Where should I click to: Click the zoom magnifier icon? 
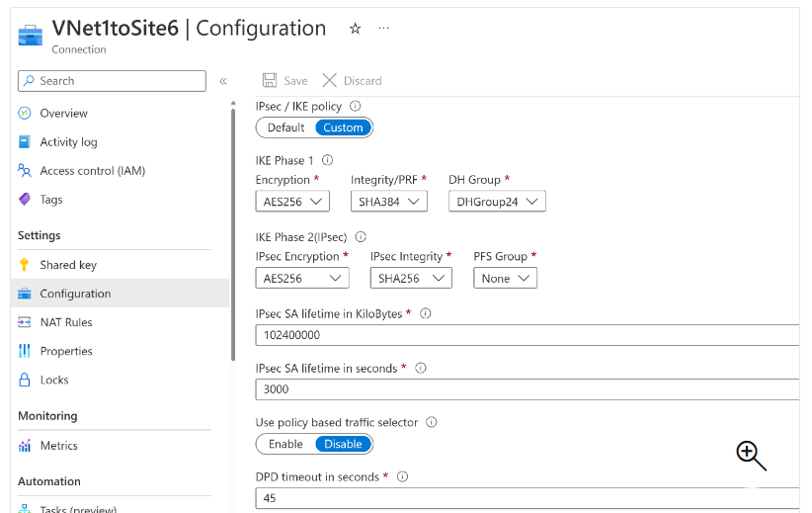pos(751,455)
